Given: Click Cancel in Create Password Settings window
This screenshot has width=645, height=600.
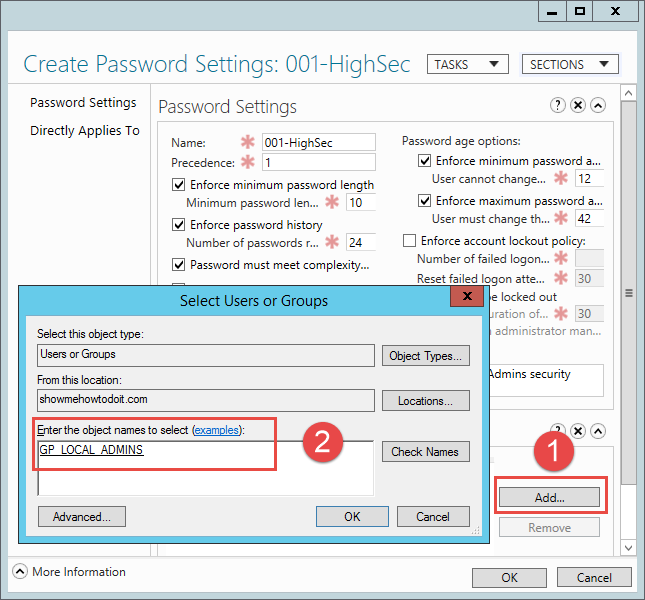Looking at the screenshot, I should (594, 577).
